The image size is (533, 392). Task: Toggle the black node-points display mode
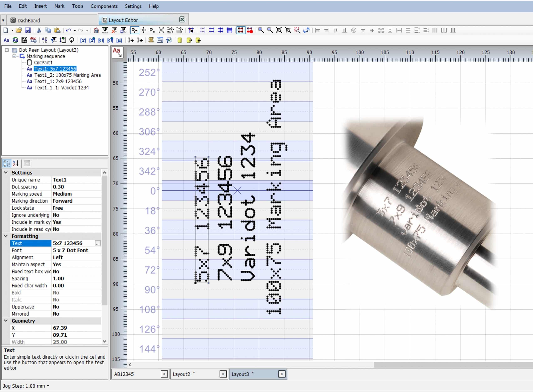pos(241,30)
